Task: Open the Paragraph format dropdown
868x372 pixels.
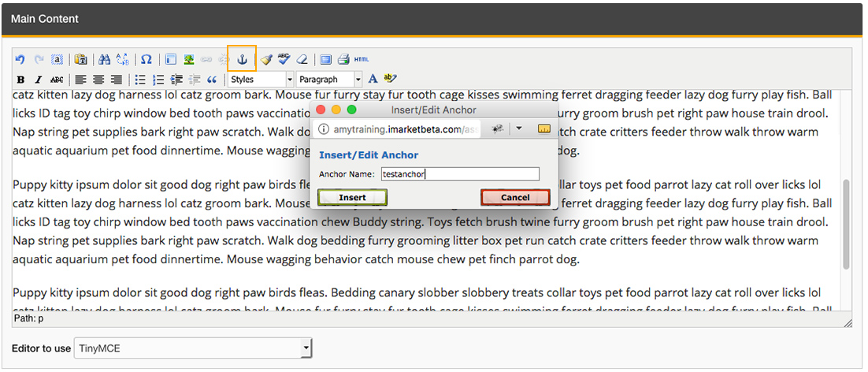Action: click(x=329, y=80)
